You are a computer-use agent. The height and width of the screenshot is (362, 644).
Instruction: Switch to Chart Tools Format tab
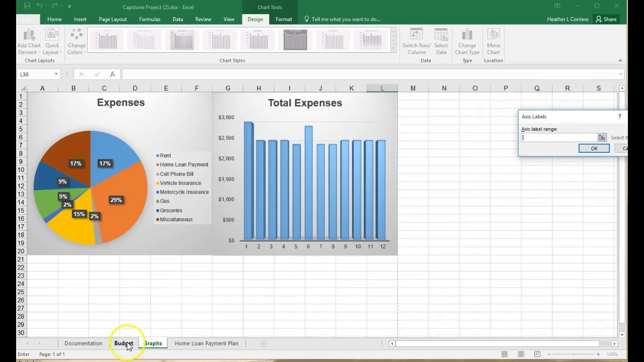(284, 19)
